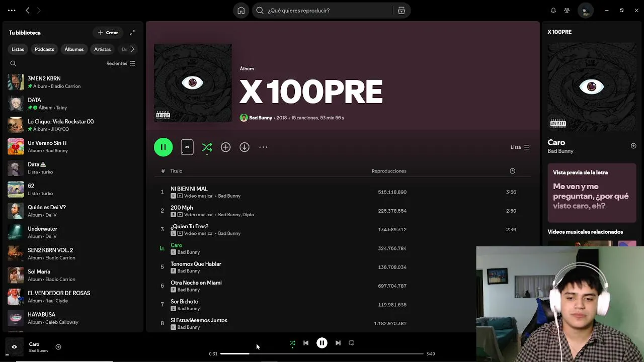Screen dimensions: 644x362
Task: Open the user profile avatar
Action: click(x=585, y=11)
